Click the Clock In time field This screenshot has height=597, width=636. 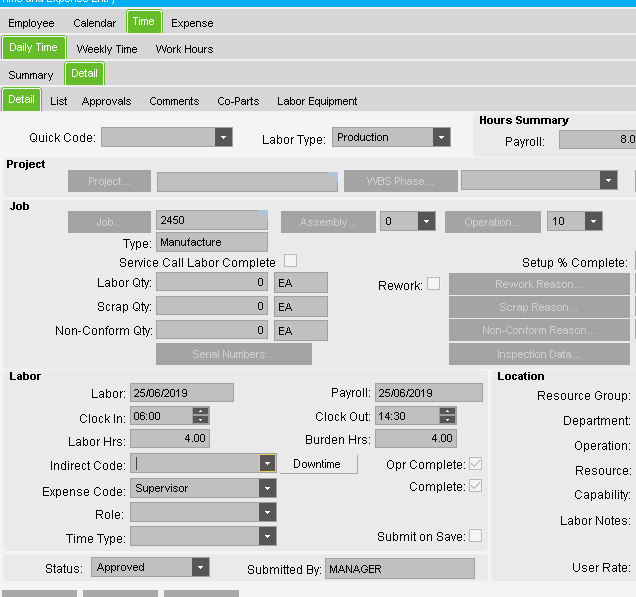click(161, 416)
